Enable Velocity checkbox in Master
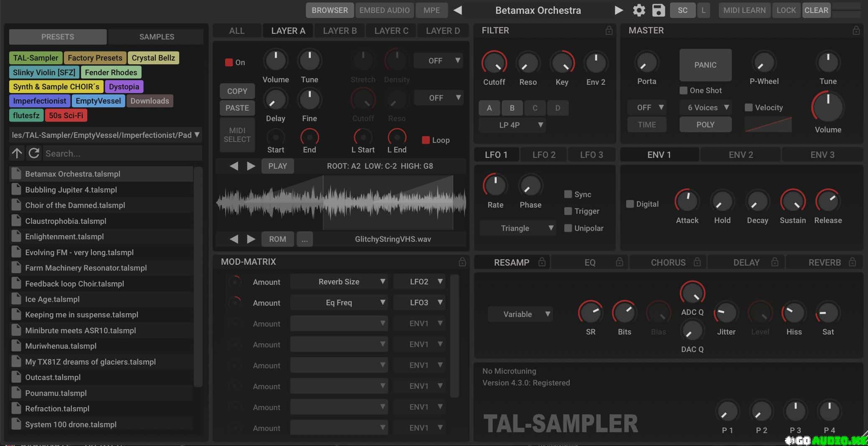Screen dimensions: 868x446 coord(749,107)
